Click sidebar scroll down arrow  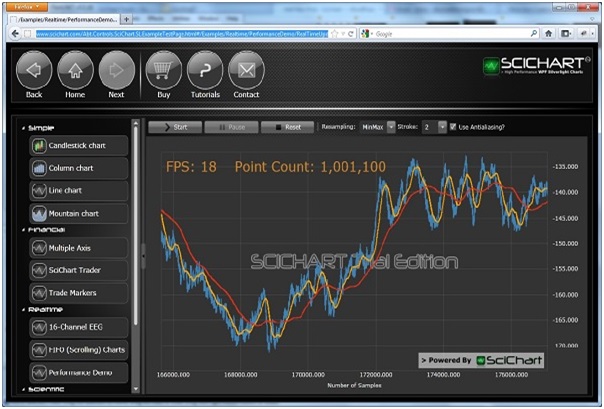click(x=136, y=389)
